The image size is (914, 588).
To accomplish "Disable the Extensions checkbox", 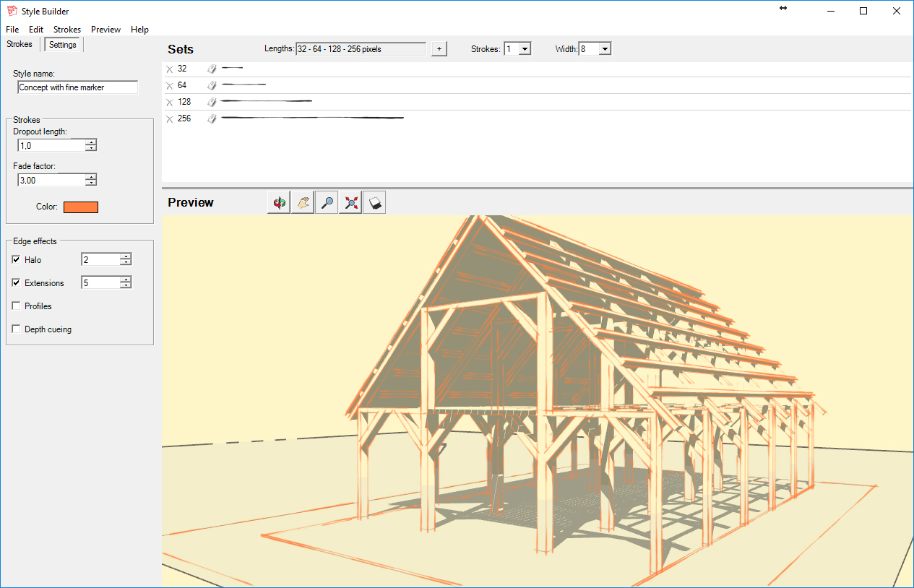I will 17,282.
